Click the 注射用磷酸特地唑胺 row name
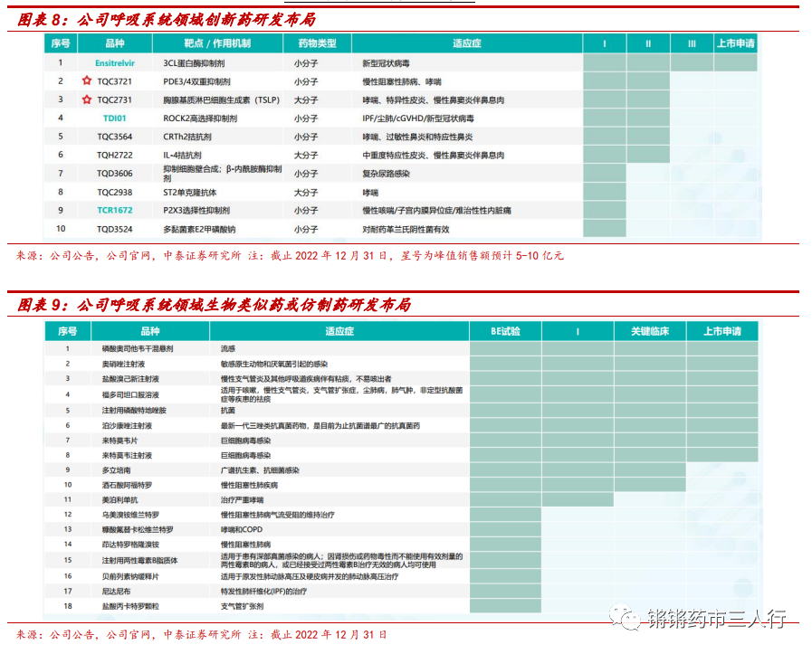 coord(134,410)
